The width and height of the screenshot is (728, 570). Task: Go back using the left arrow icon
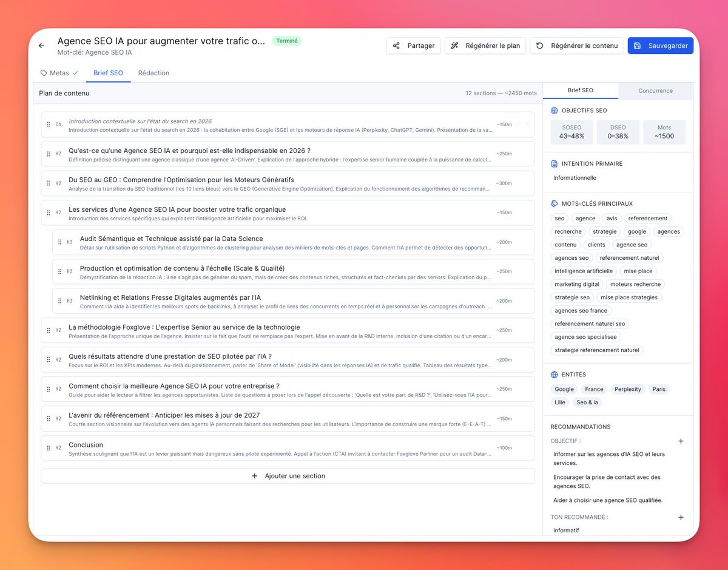tap(41, 46)
